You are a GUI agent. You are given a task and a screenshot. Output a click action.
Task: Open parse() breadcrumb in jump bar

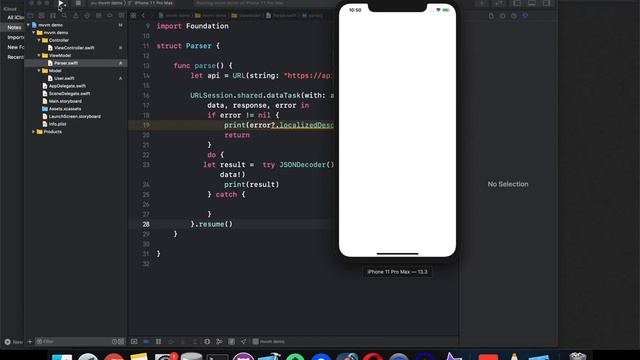tap(312, 16)
